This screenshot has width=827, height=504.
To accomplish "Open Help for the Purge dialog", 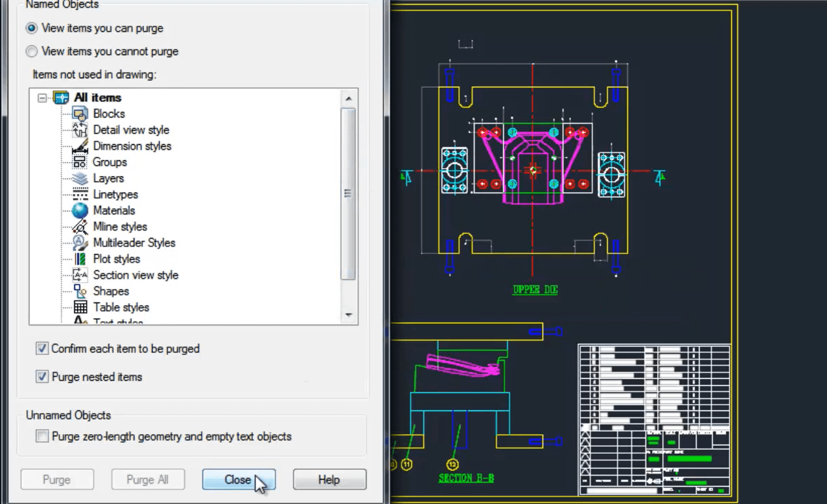I will [x=329, y=479].
